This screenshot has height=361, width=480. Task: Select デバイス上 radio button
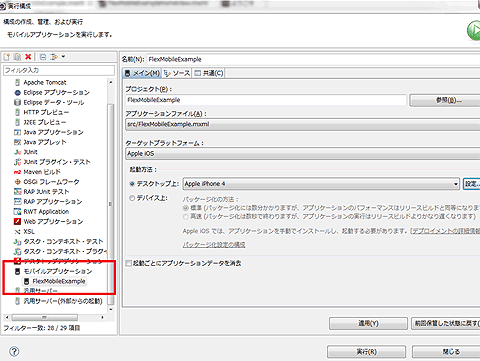132,198
